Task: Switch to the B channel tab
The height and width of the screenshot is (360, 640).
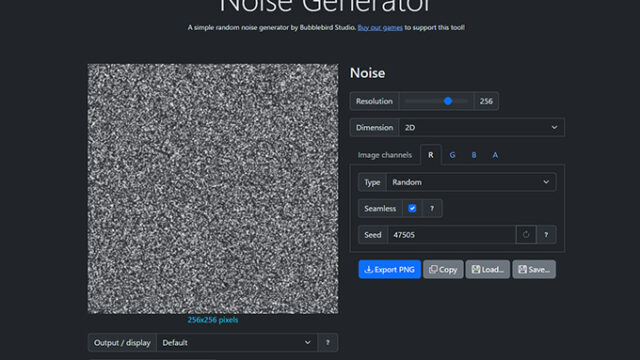Action: pyautogui.click(x=474, y=155)
